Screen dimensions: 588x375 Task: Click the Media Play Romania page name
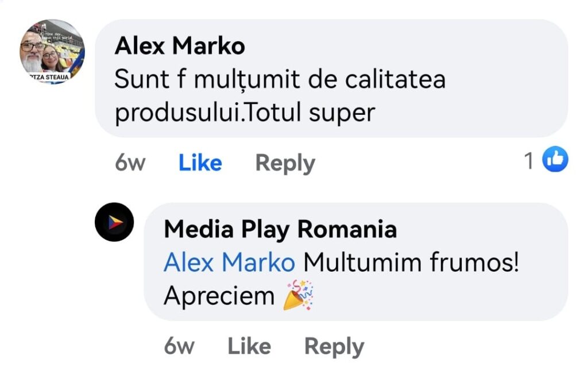click(280, 230)
